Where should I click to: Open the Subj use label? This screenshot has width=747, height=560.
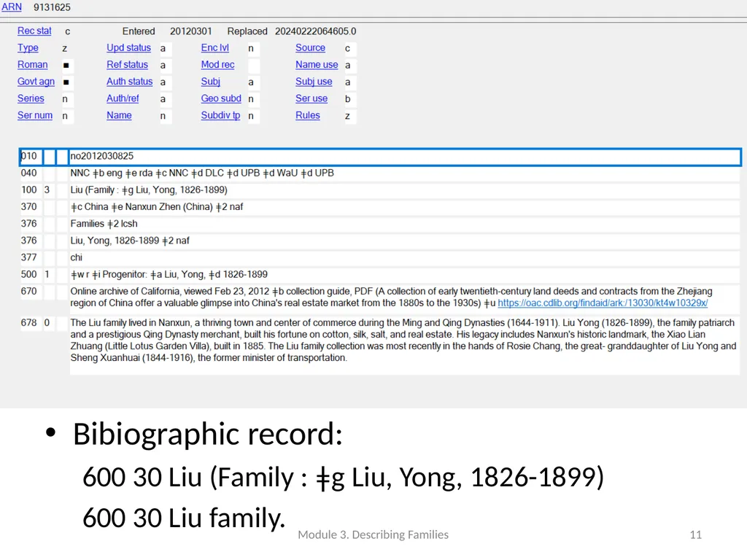click(314, 82)
